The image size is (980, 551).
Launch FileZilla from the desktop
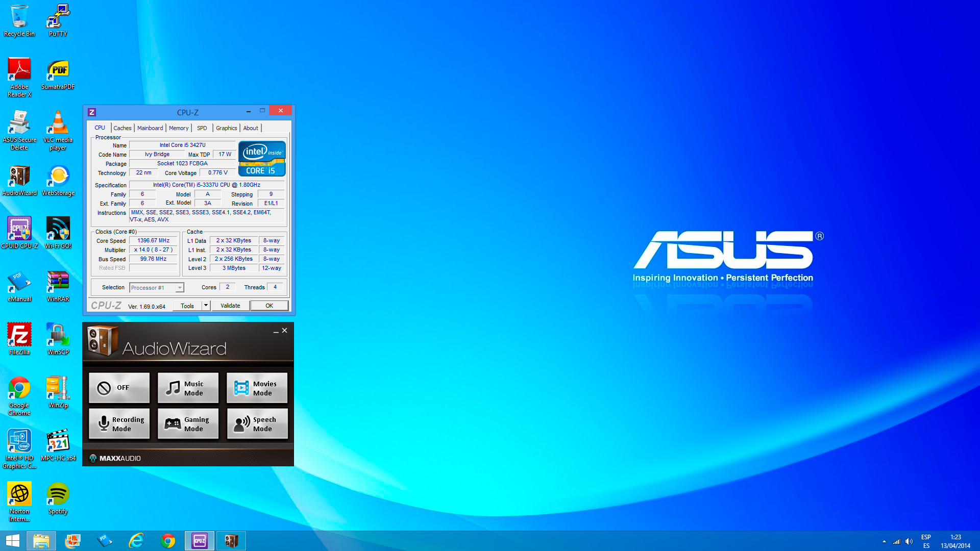pyautogui.click(x=19, y=338)
